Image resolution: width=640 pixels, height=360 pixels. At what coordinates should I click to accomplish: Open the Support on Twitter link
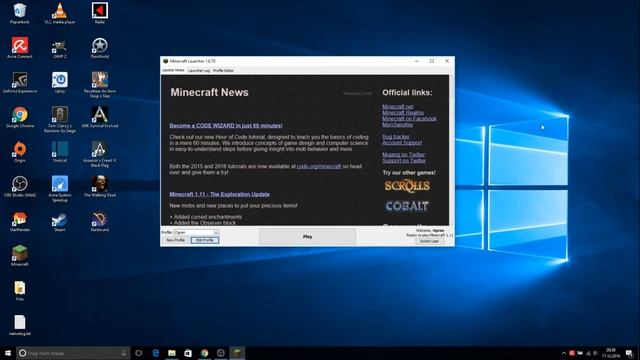pos(404,160)
